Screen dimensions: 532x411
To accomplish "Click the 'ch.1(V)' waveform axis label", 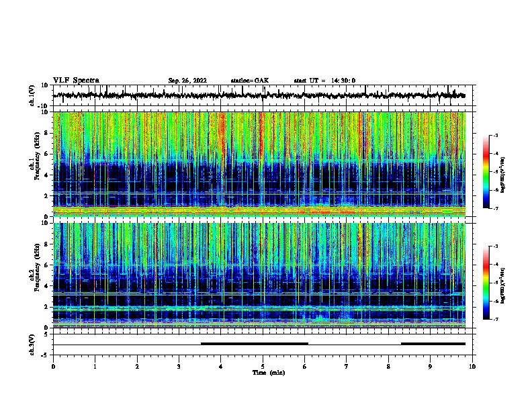I will tap(32, 95).
